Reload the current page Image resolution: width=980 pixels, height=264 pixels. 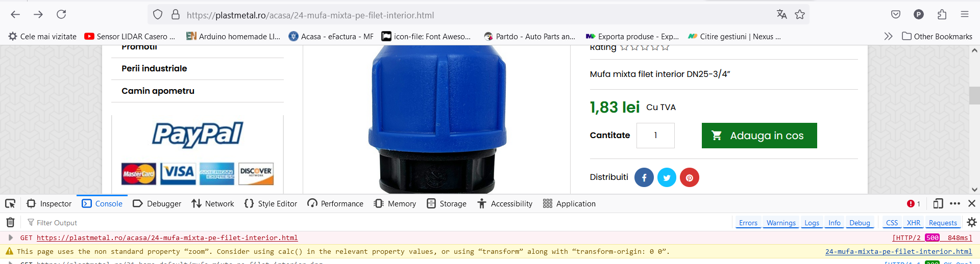[61, 14]
